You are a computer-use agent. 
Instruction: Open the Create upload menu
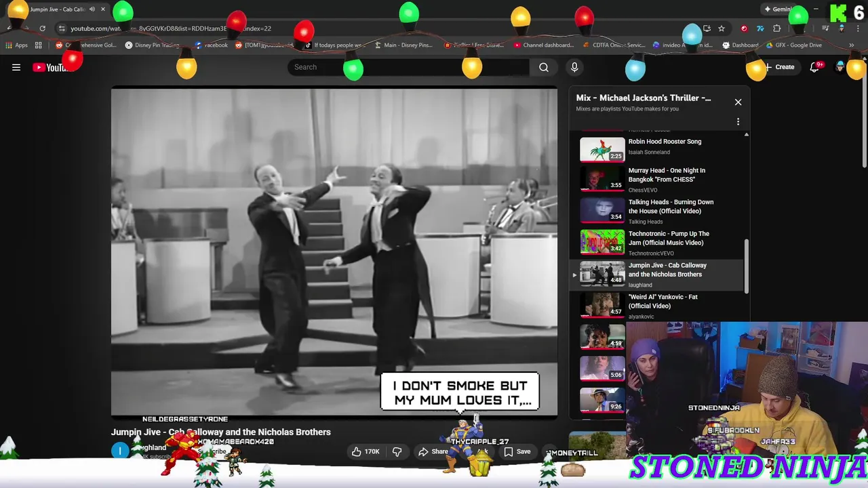click(780, 67)
